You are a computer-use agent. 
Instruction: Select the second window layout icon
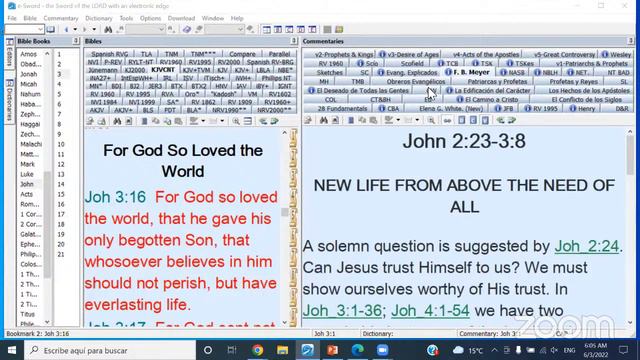pos(278,29)
